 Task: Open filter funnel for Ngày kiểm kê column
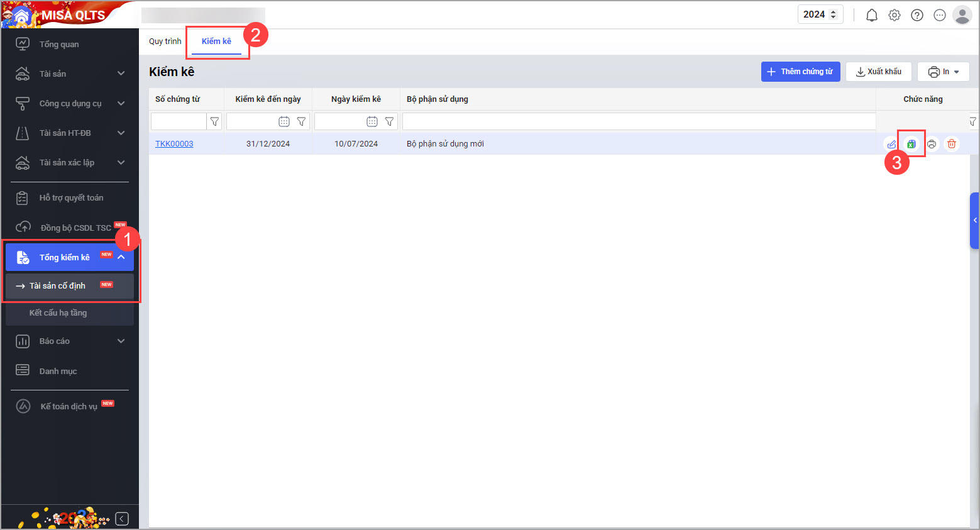point(389,121)
